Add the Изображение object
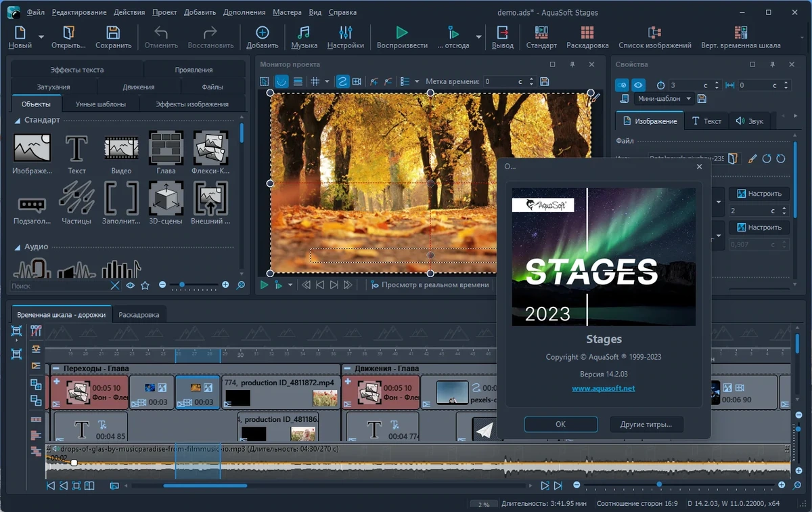Image resolution: width=812 pixels, height=512 pixels. [x=32, y=154]
